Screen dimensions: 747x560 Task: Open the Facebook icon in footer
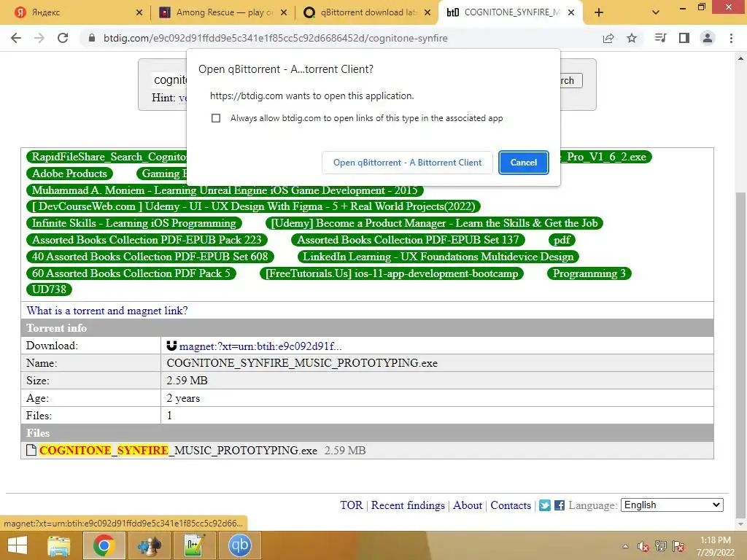pyautogui.click(x=560, y=505)
